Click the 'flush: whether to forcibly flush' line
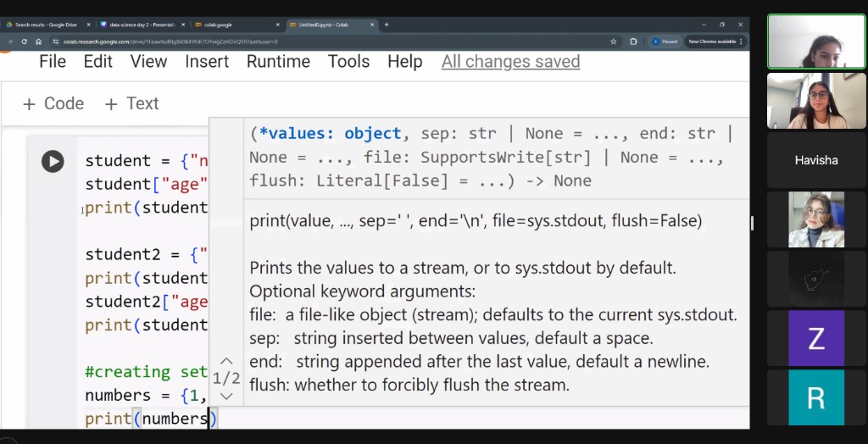This screenshot has height=444, width=868. (409, 385)
